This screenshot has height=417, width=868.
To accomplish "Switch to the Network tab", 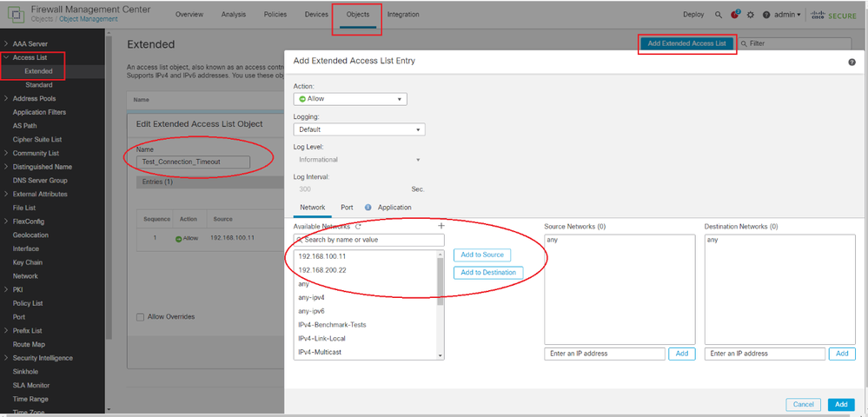I will click(x=313, y=207).
